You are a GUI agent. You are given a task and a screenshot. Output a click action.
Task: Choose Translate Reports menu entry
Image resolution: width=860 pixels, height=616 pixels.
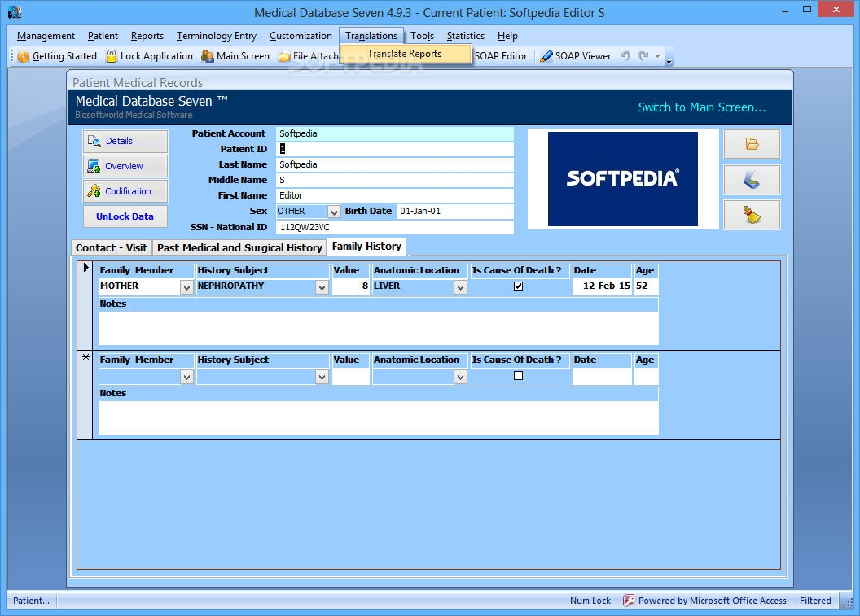click(x=405, y=54)
